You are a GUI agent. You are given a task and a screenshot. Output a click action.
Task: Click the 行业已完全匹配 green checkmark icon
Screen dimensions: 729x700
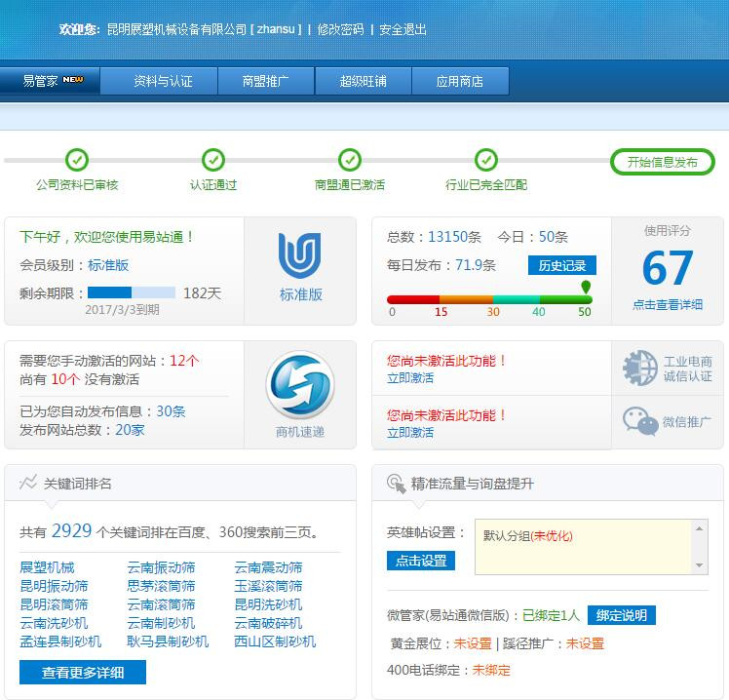(486, 160)
